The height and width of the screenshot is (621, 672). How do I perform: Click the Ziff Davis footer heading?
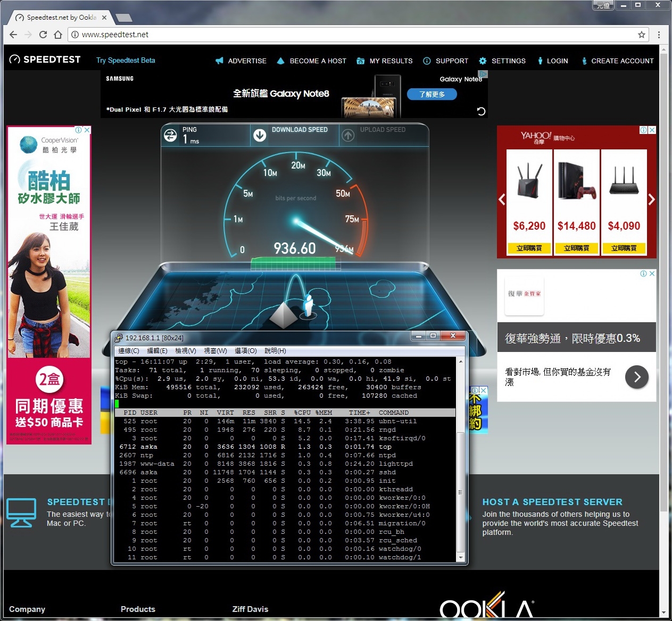point(250,609)
